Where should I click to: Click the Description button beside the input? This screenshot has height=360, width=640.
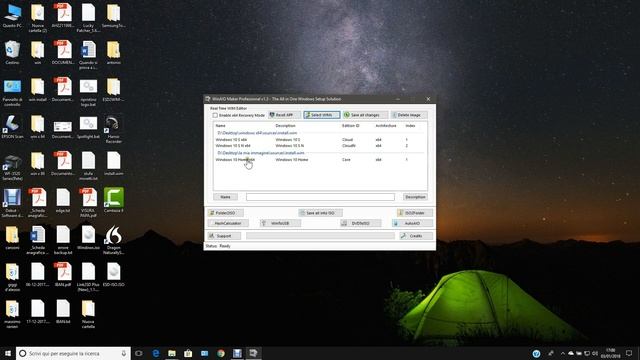416,197
